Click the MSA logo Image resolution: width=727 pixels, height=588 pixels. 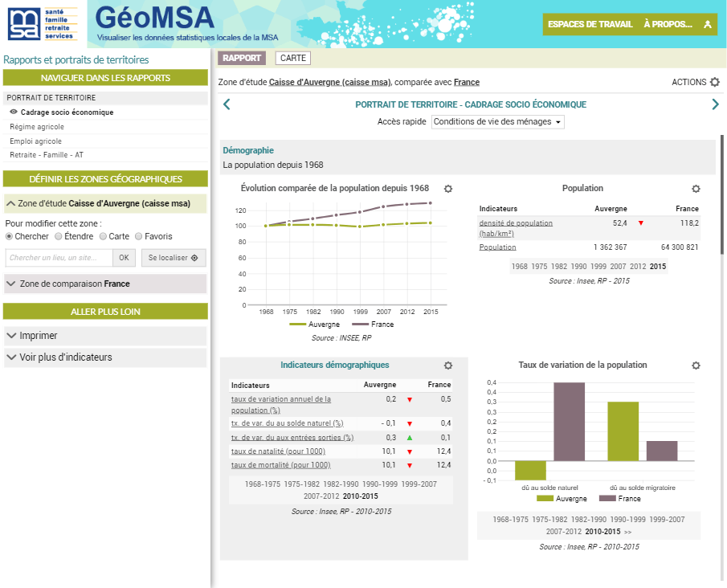[x=43, y=23]
